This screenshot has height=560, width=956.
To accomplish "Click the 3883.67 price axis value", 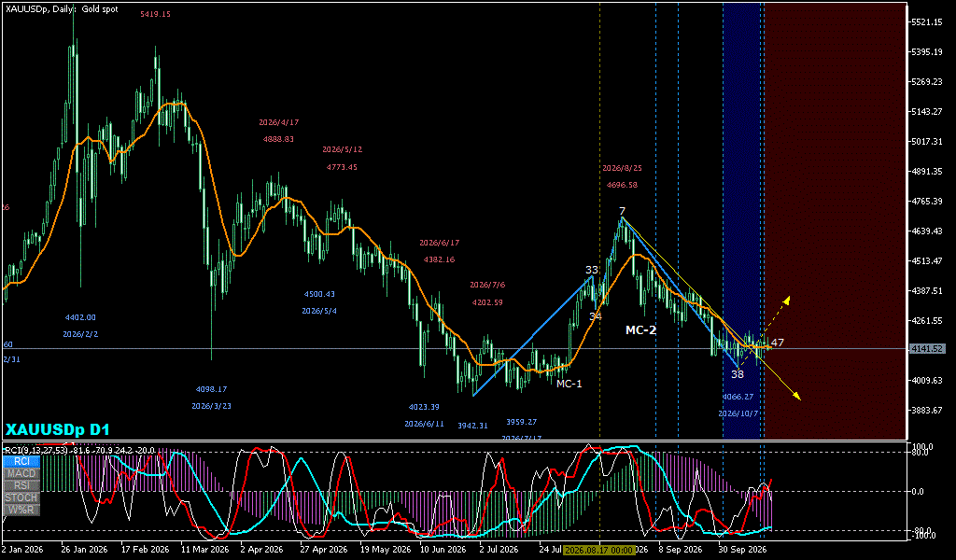I will tap(927, 411).
